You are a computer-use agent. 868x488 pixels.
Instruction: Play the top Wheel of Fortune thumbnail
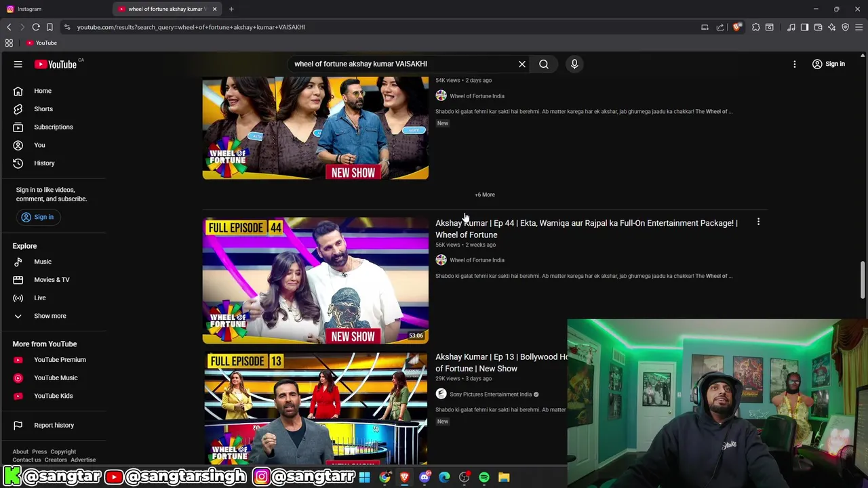click(x=315, y=128)
